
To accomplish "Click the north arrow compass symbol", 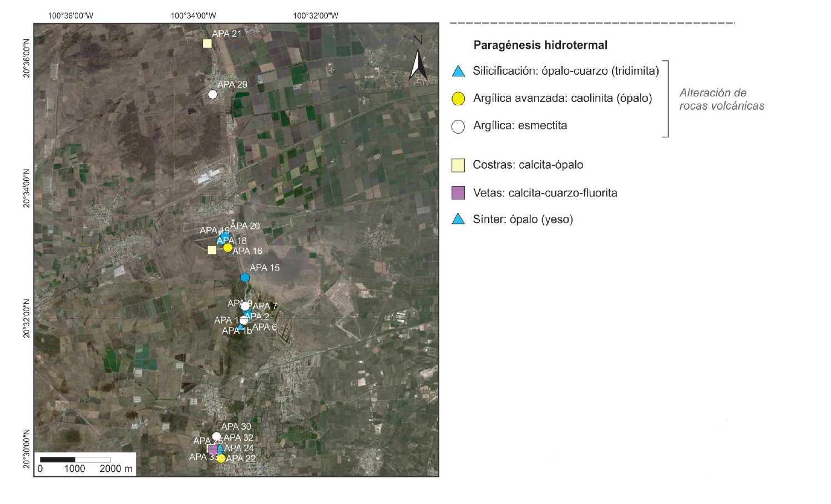I will click(x=418, y=58).
